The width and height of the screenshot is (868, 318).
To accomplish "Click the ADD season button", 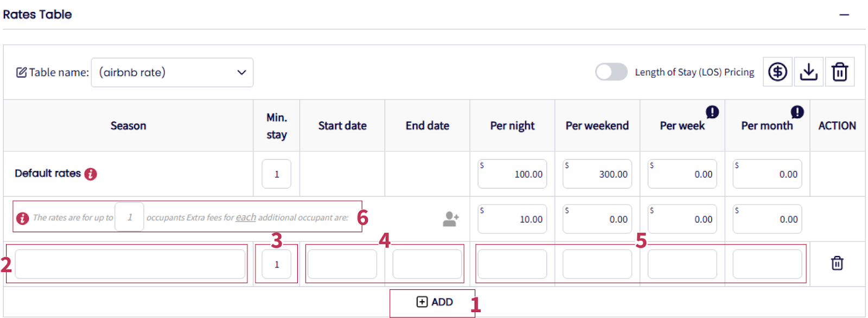I will tap(434, 302).
